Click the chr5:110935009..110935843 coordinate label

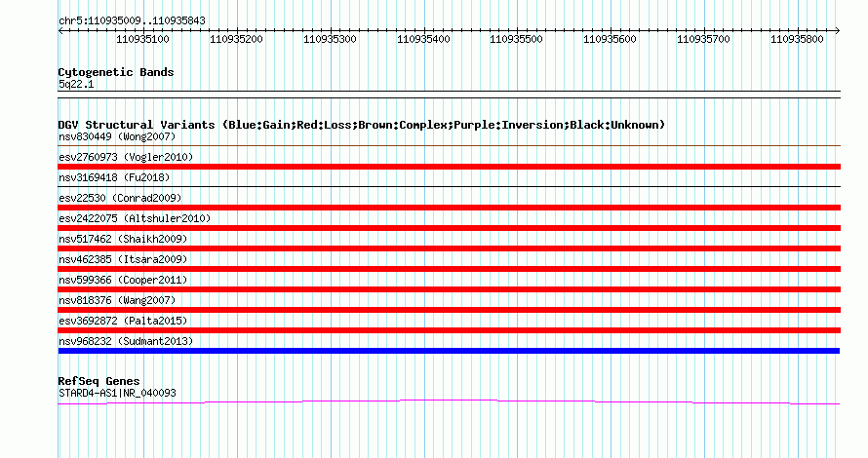(x=132, y=20)
